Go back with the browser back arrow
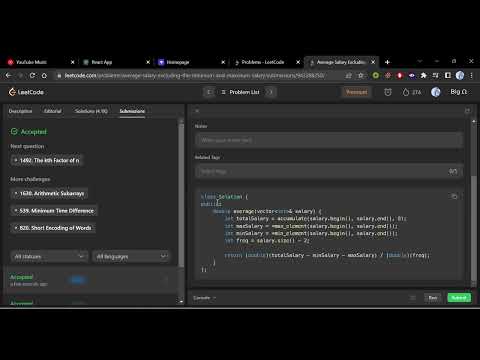The width and height of the screenshot is (480, 360). 8,76
